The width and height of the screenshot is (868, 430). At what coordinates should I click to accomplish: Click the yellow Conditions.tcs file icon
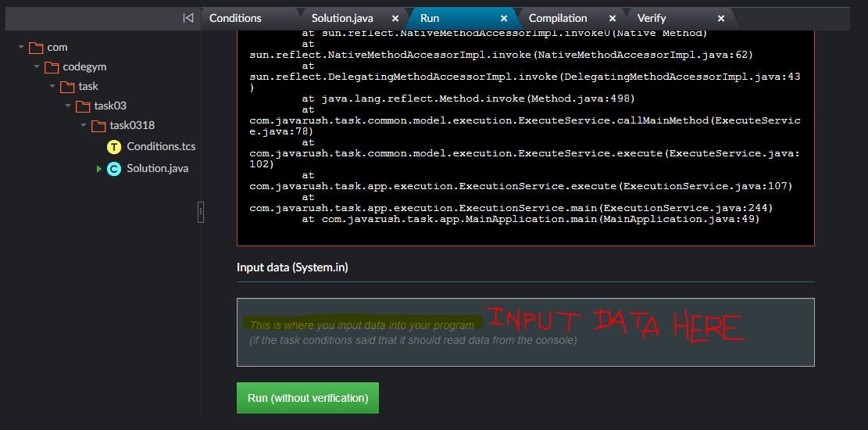pyautogui.click(x=114, y=147)
